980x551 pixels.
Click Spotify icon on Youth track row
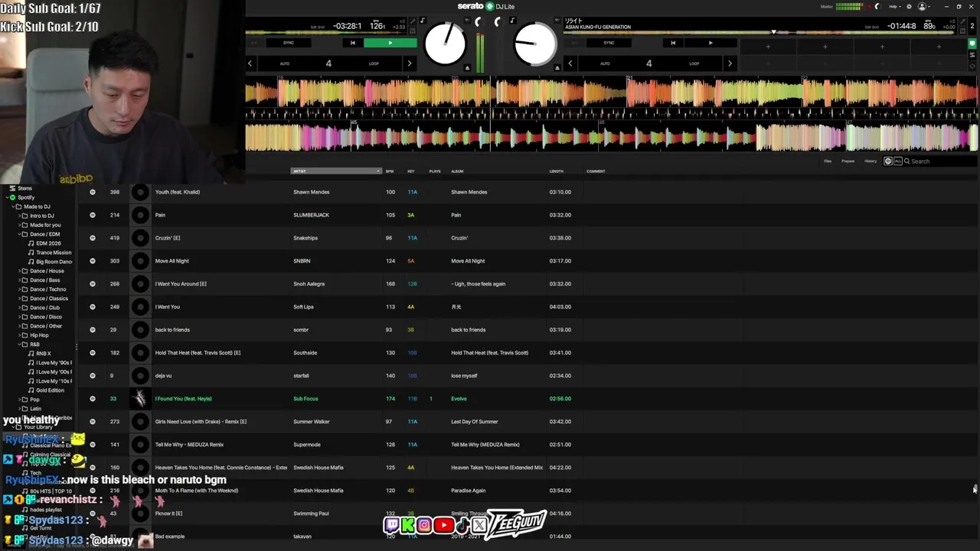click(93, 192)
